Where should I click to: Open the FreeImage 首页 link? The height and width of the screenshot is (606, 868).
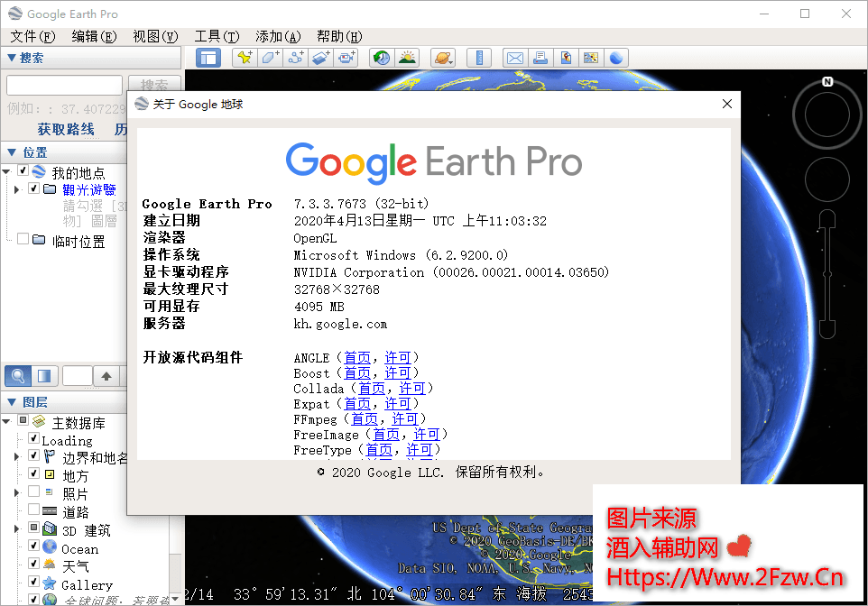coord(386,435)
